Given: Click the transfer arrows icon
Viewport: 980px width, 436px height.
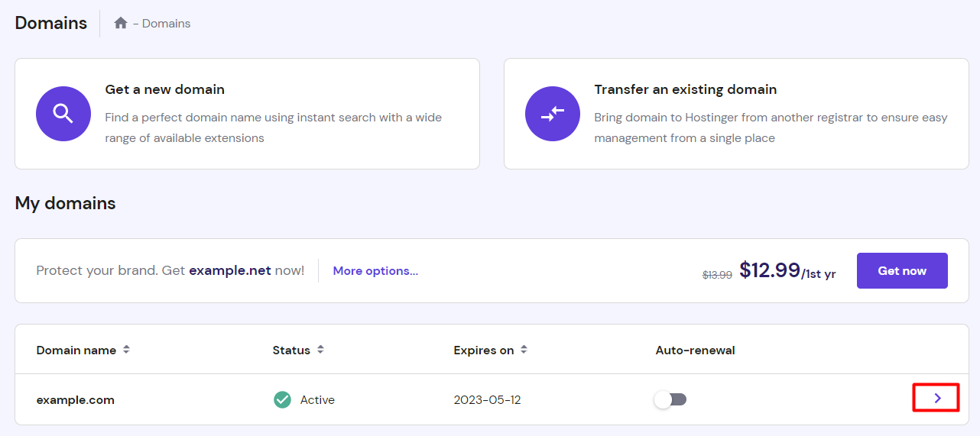Looking at the screenshot, I should tap(553, 114).
